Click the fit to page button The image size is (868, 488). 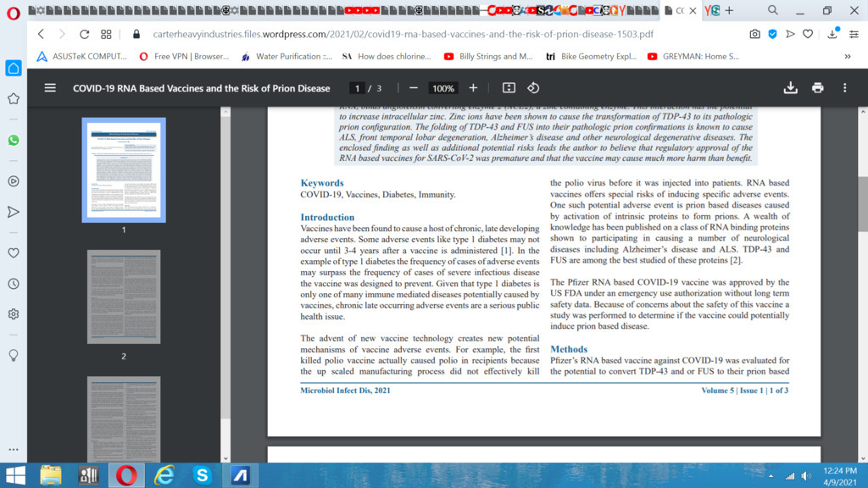tap(509, 88)
